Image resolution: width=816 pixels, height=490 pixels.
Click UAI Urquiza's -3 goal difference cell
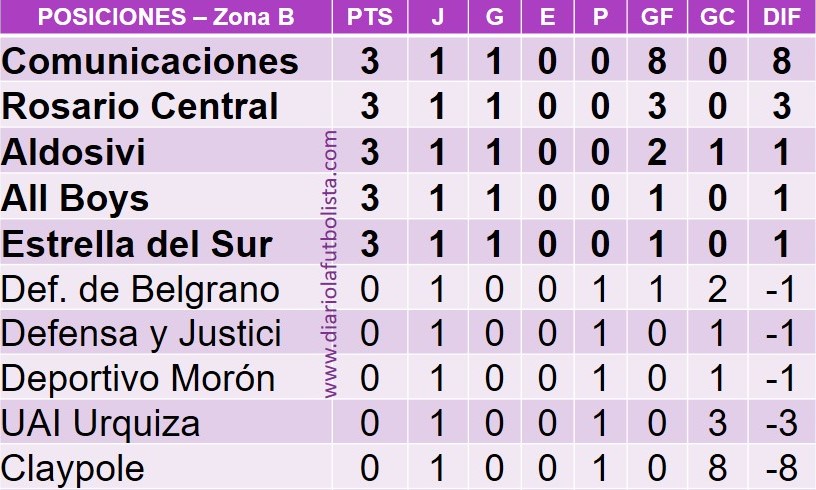tap(780, 423)
